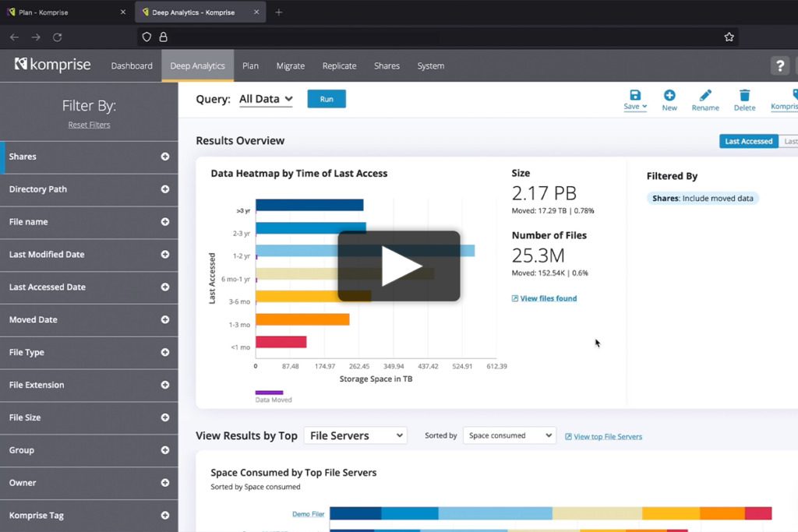Screen dimensions: 798x532
Task: Create a new query with the New icon
Action: (669, 97)
